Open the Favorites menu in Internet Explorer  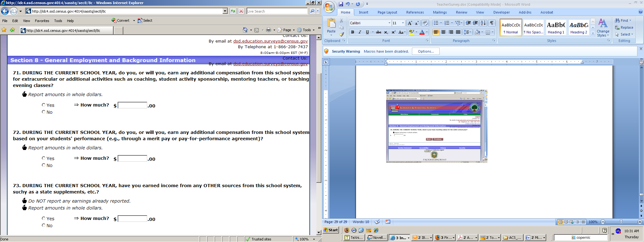(x=42, y=21)
